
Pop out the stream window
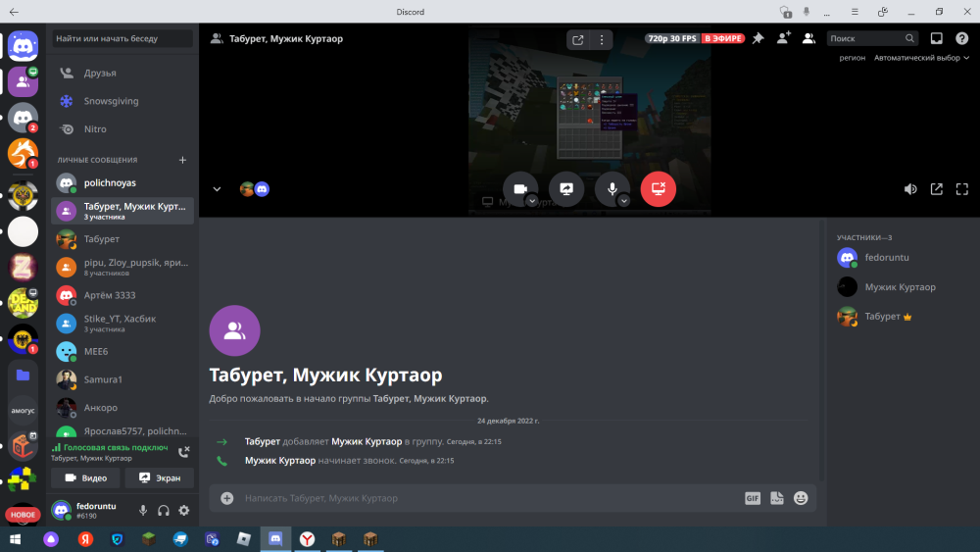pos(577,40)
